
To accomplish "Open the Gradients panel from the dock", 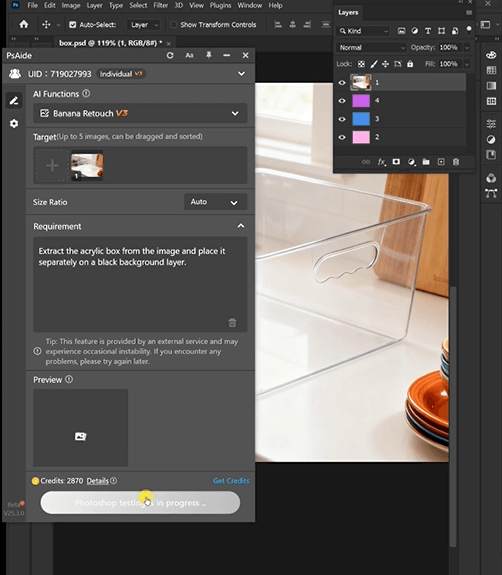I will [x=491, y=86].
